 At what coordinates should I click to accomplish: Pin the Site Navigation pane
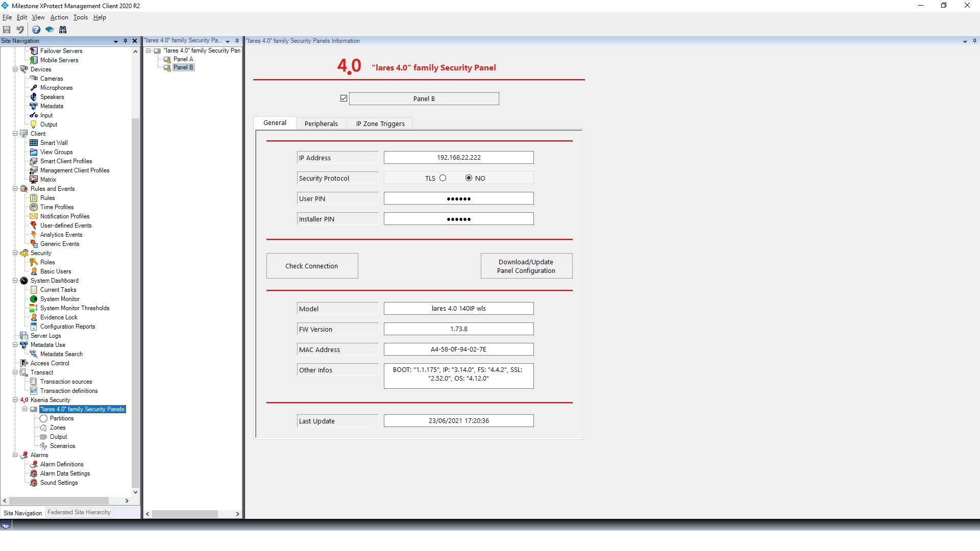[125, 41]
